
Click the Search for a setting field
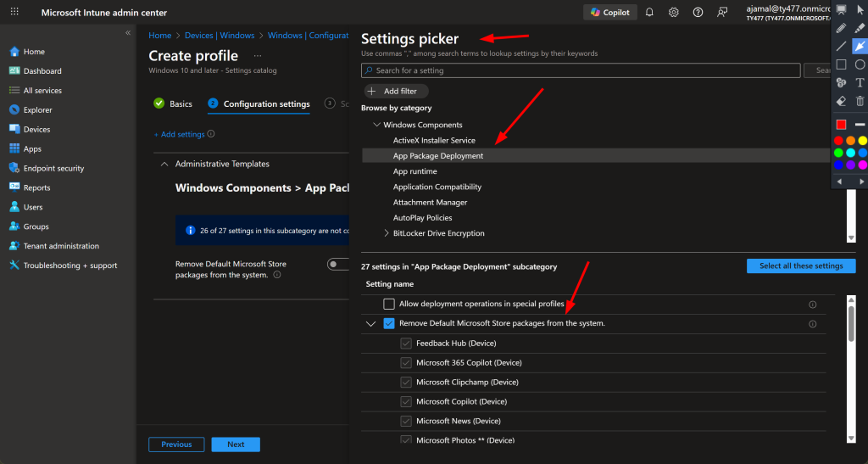[x=585, y=70]
